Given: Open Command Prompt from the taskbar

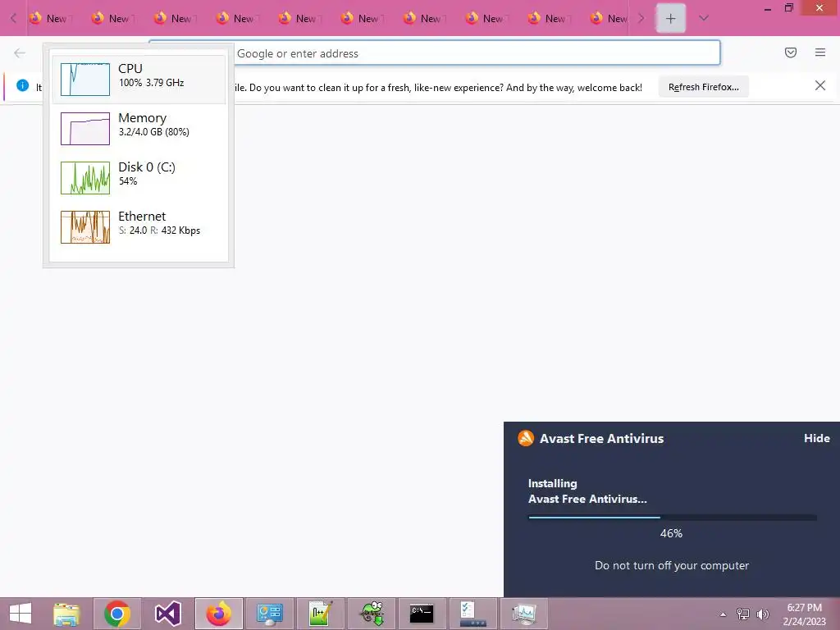Looking at the screenshot, I should 422,614.
